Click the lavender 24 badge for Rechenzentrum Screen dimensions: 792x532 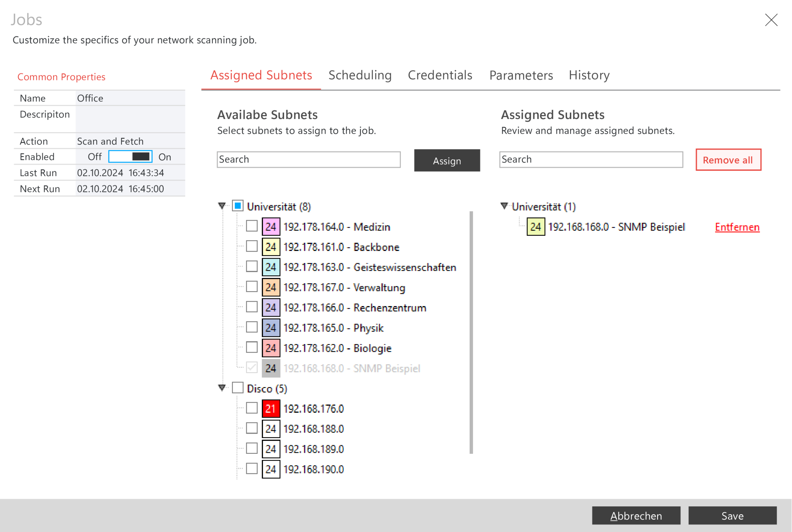(x=271, y=307)
